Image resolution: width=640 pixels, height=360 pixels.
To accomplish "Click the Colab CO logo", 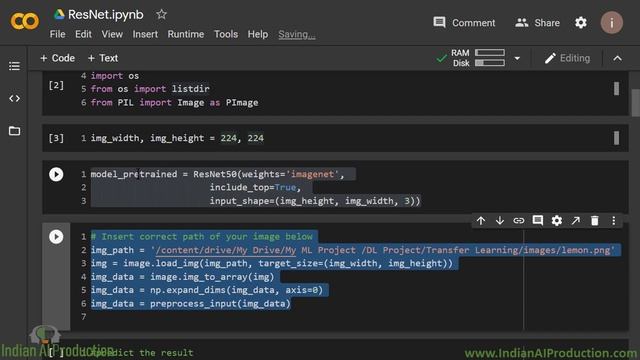I will tap(24, 21).
